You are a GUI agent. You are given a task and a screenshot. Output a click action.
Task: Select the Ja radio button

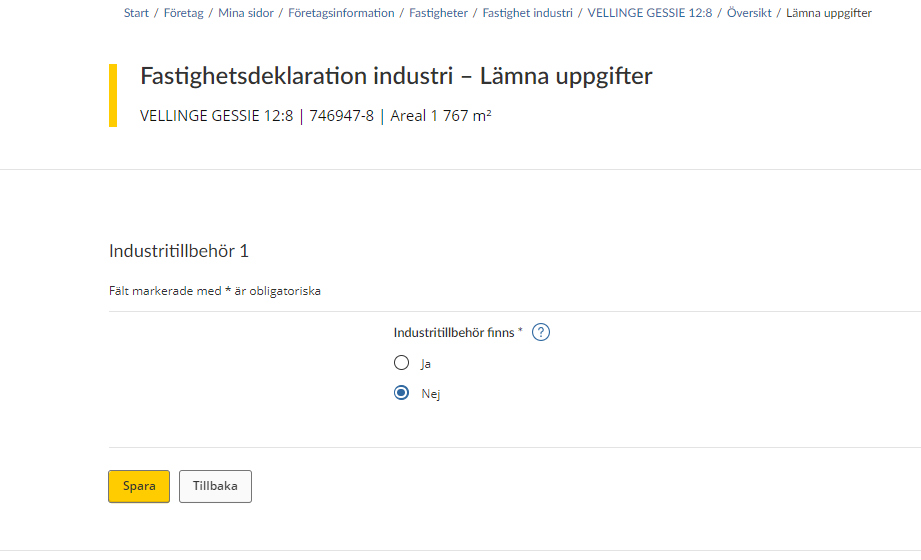[401, 363]
